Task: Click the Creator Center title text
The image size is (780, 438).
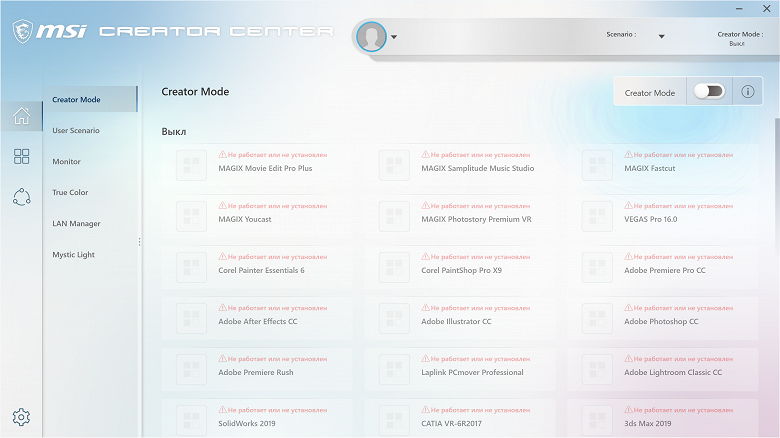Action: 216,31
